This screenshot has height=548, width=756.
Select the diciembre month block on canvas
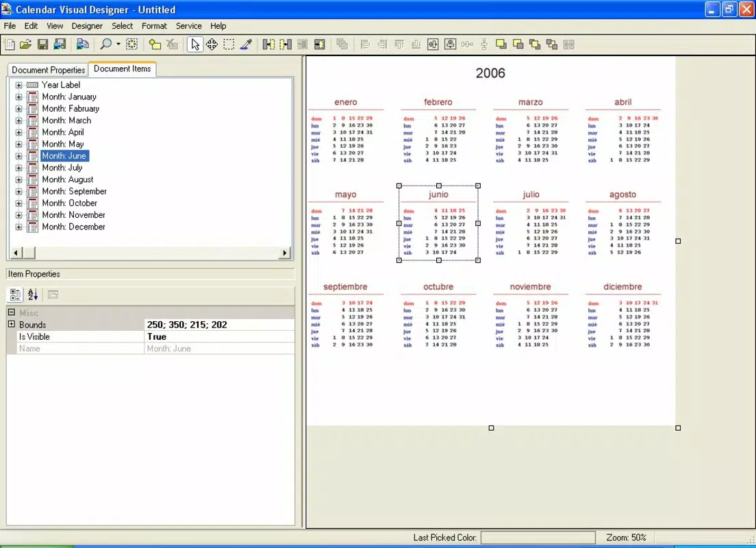[622, 315]
